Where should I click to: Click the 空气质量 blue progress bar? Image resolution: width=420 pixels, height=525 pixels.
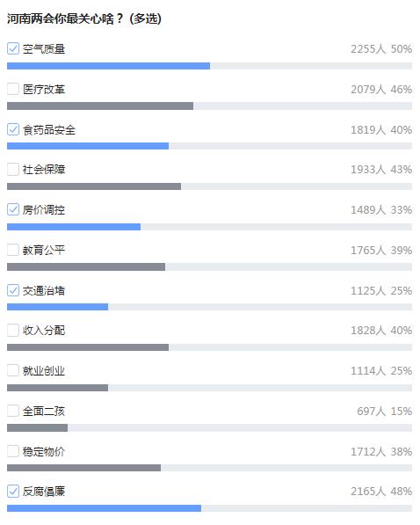(x=108, y=66)
